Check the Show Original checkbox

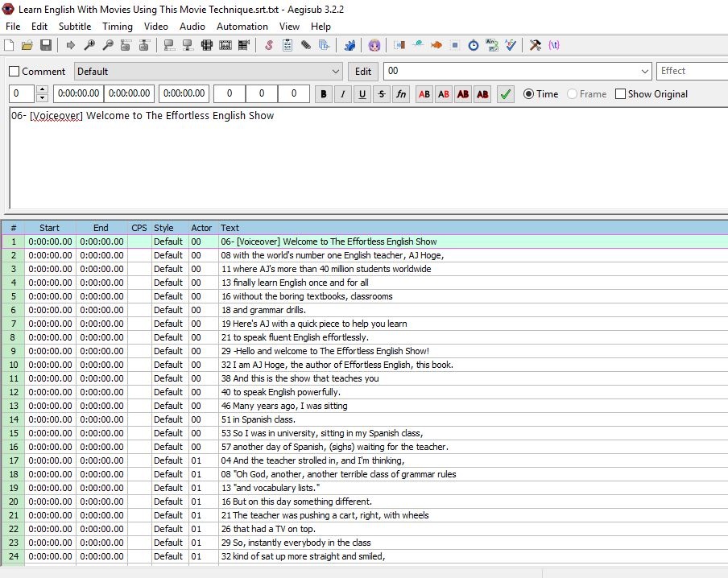tap(620, 94)
